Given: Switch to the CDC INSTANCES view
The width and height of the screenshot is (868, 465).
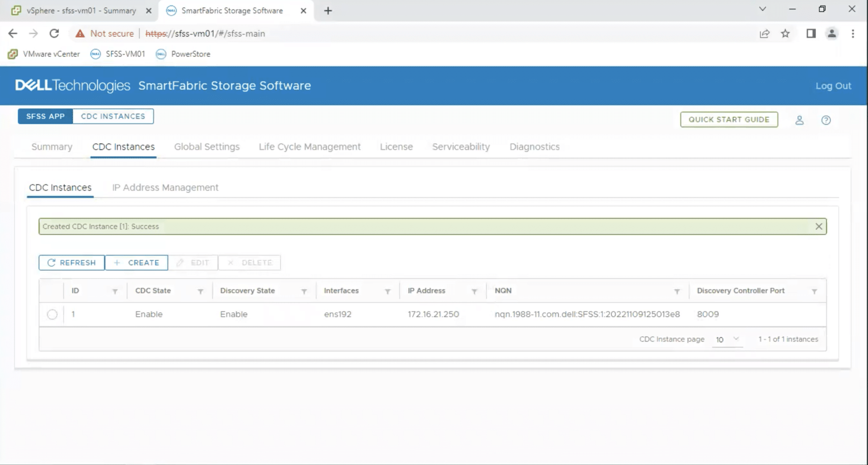Looking at the screenshot, I should click(113, 116).
